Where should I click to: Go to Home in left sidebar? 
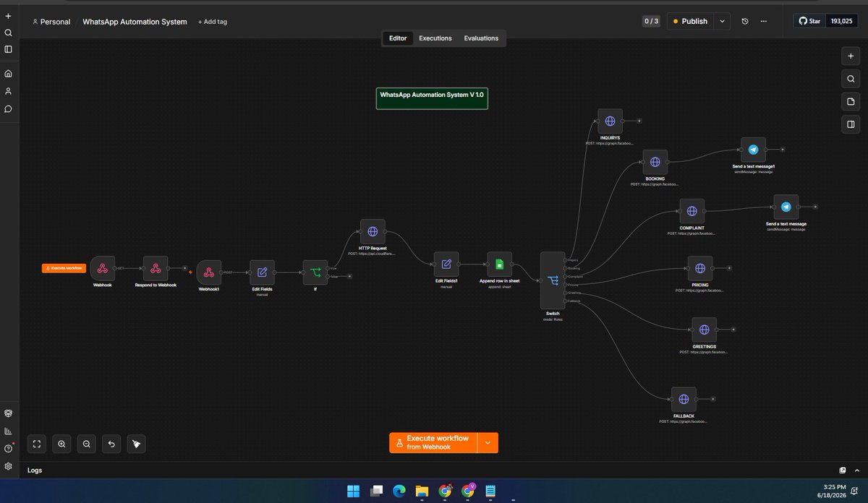pyautogui.click(x=8, y=74)
